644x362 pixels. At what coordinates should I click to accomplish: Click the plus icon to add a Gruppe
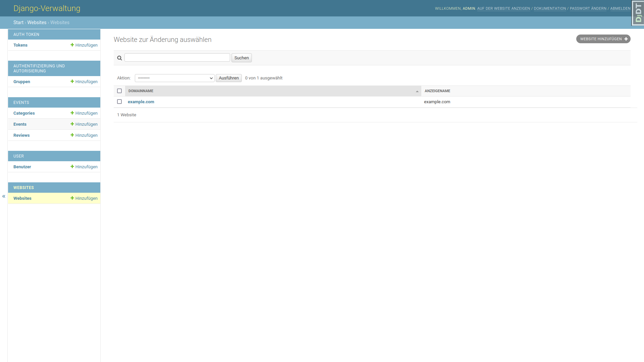point(72,81)
